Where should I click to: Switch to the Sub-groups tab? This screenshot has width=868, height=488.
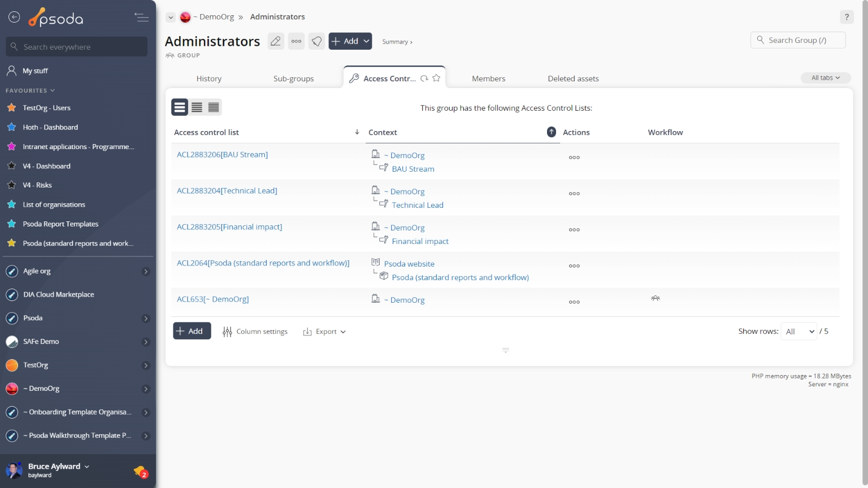(294, 79)
